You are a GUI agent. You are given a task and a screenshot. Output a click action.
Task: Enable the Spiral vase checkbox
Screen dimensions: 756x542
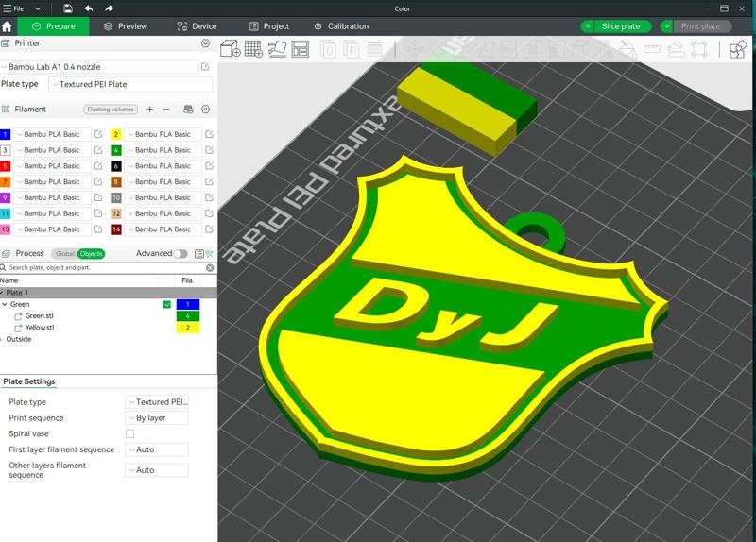pos(129,433)
